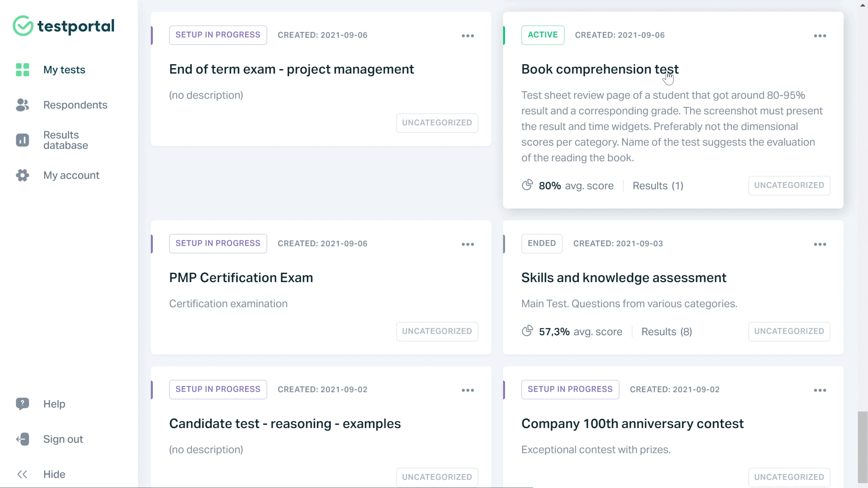Screen dimensions: 868x488
Task: Click avg. score pie icon on Book comprehension test
Action: point(527,185)
